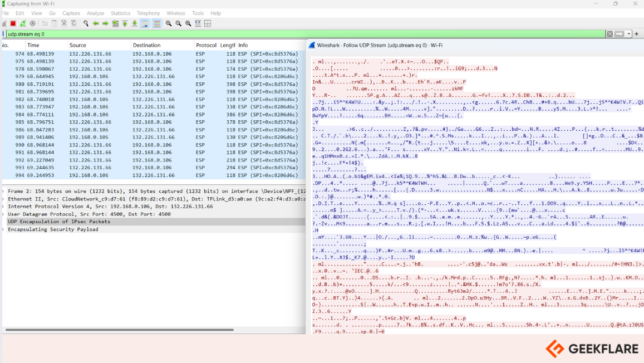
Task: Zoom in on packet list text
Action: point(169,23)
